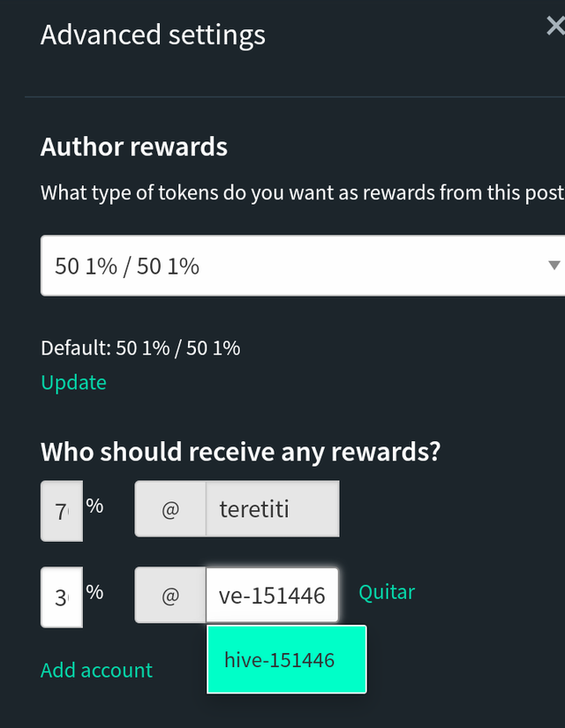Click the Default: 50 1% / 50 1% text
565x728 pixels.
pos(140,349)
